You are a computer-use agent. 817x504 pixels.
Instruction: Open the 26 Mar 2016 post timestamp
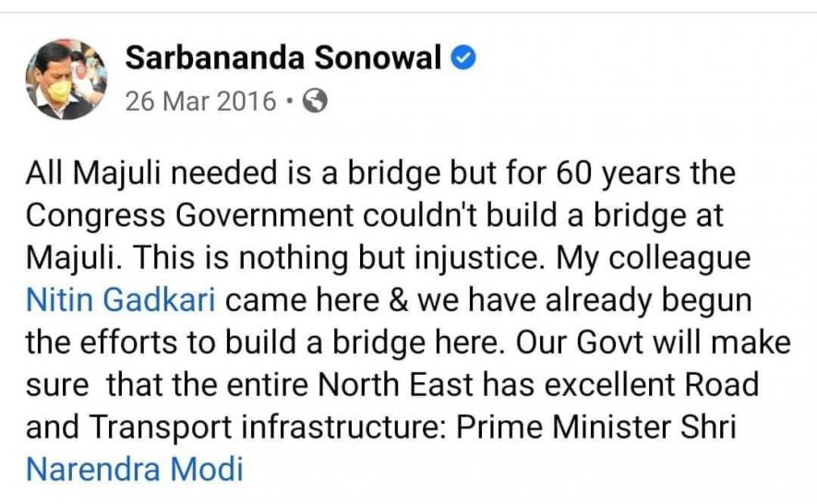point(200,102)
